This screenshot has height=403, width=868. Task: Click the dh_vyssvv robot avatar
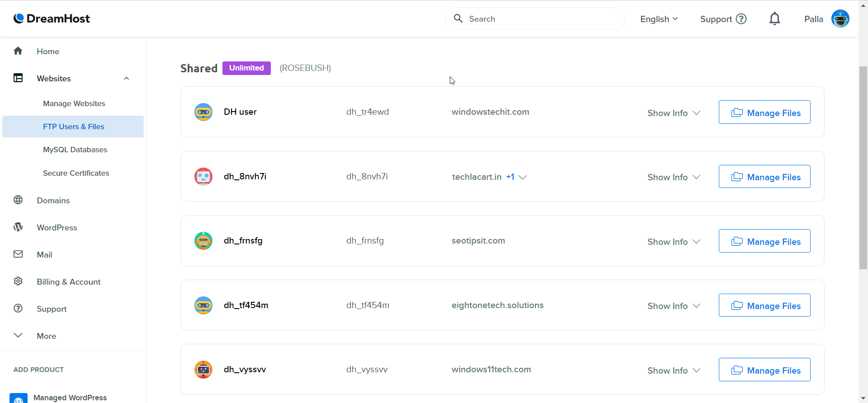tap(203, 370)
